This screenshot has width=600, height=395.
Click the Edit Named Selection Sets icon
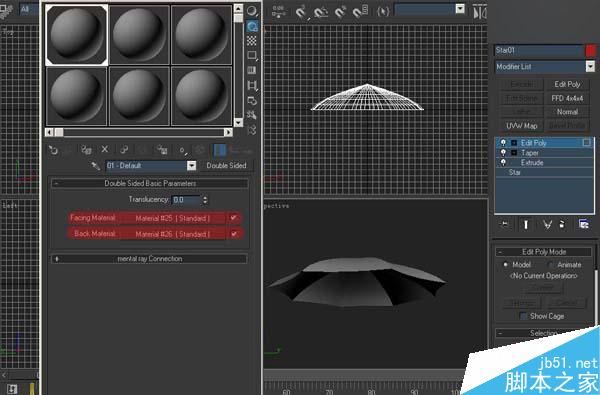click(x=383, y=11)
